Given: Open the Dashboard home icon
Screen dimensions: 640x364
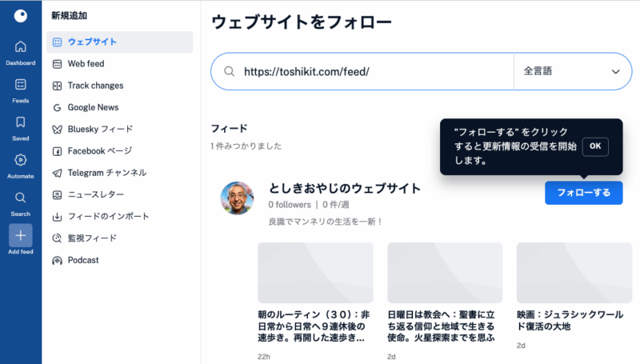Looking at the screenshot, I should coord(21,47).
